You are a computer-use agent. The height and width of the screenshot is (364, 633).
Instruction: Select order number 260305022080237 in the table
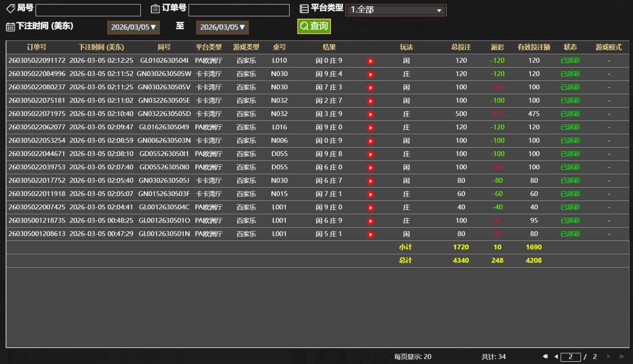pyautogui.click(x=37, y=87)
